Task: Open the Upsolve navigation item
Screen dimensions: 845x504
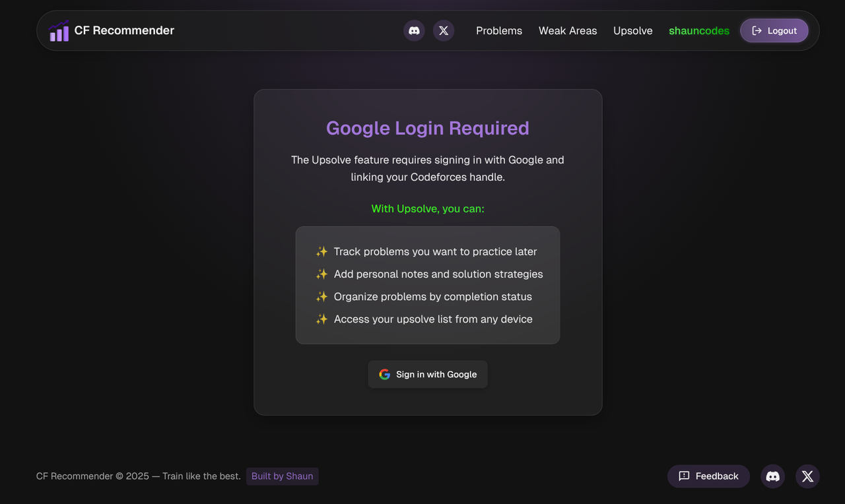Action: 632,30
